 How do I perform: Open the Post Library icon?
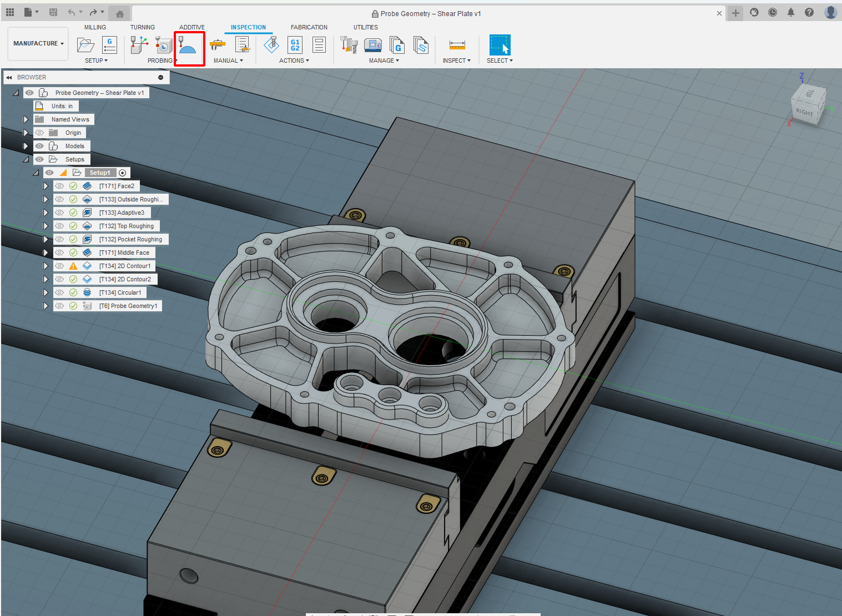coord(397,44)
